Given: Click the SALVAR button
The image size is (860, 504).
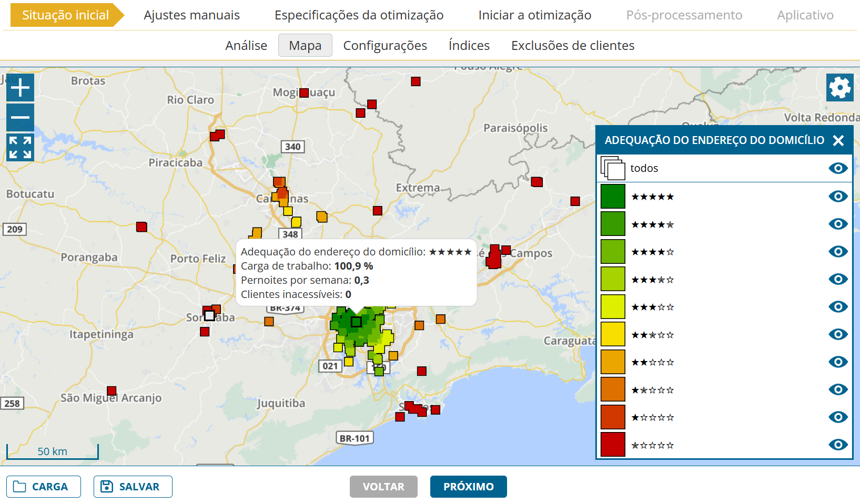Looking at the screenshot, I should 133,487.
